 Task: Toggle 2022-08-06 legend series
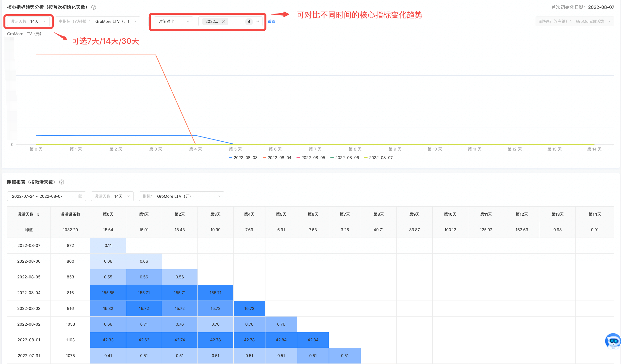(344, 157)
